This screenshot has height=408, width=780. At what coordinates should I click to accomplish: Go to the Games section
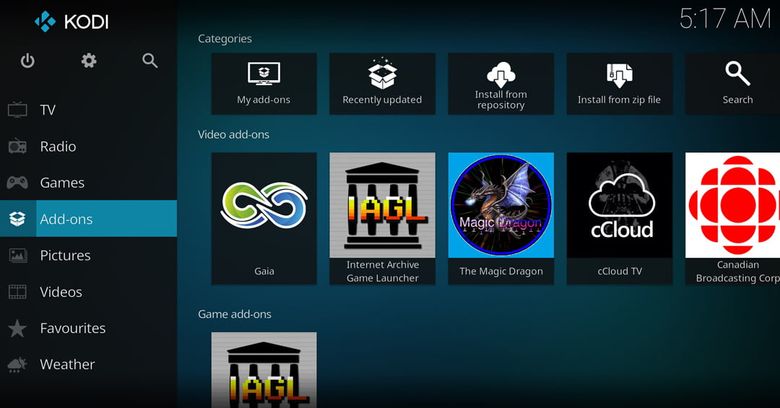point(89,183)
